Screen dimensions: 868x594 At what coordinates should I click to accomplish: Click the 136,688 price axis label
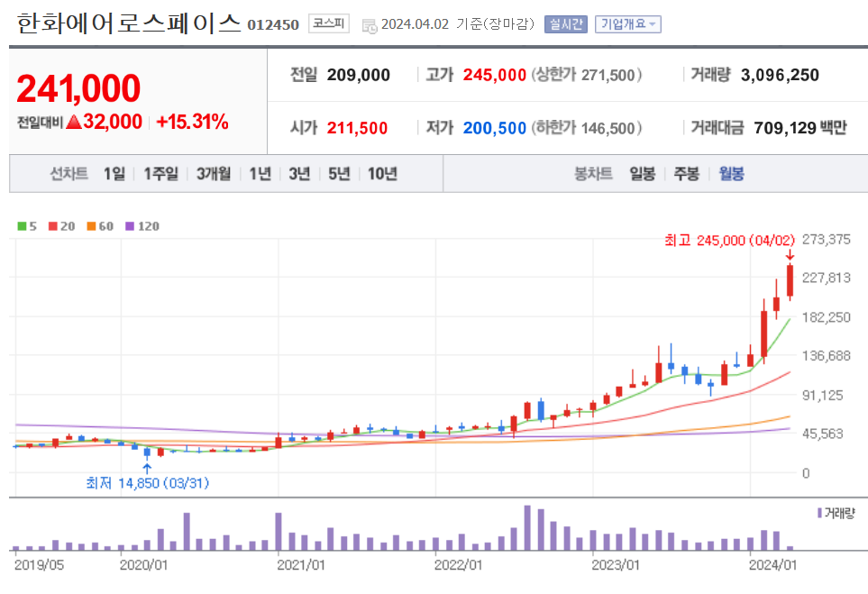(827, 356)
